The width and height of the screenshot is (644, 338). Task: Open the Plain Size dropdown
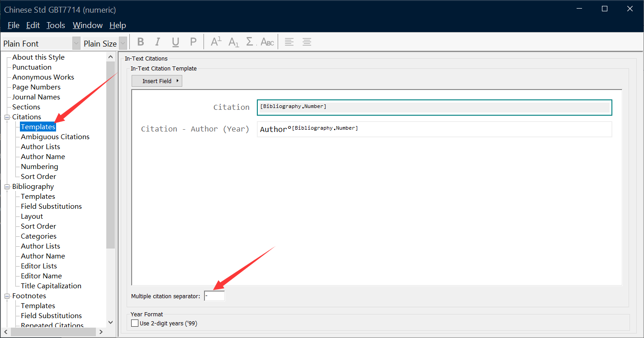[123, 43]
